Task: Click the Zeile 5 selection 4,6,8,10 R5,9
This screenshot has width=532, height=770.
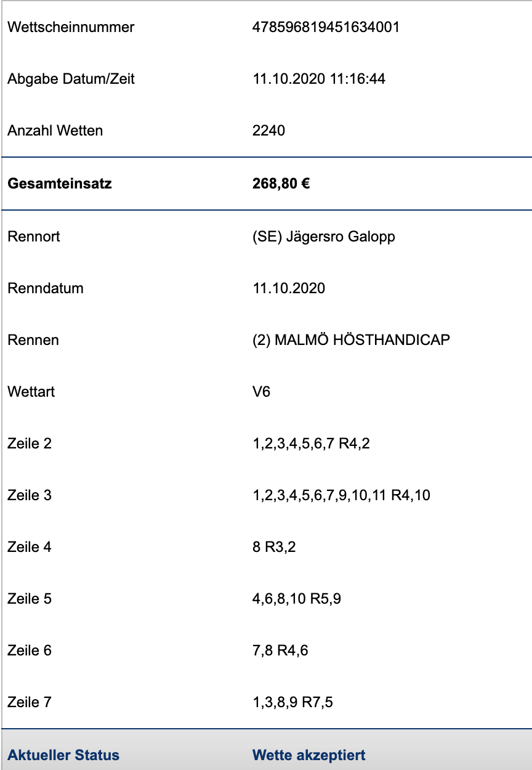Action: (x=296, y=599)
